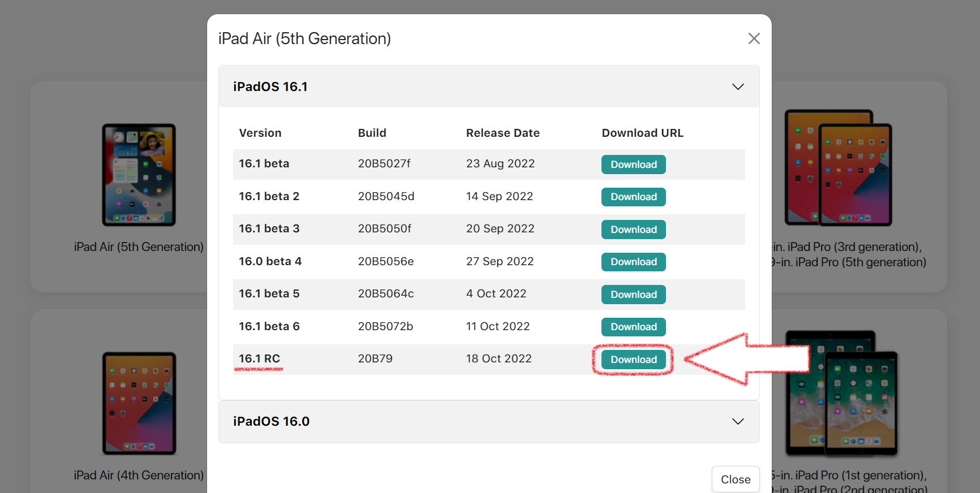Click the Download URL column header
The width and height of the screenshot is (980, 493).
(643, 133)
